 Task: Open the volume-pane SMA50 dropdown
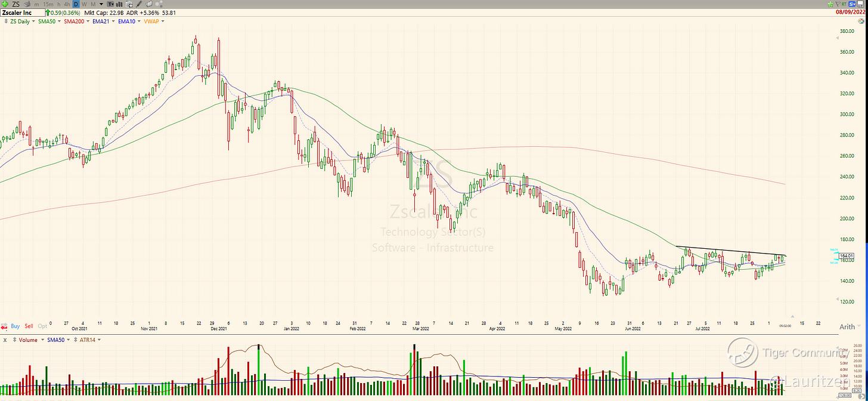[x=69, y=340]
